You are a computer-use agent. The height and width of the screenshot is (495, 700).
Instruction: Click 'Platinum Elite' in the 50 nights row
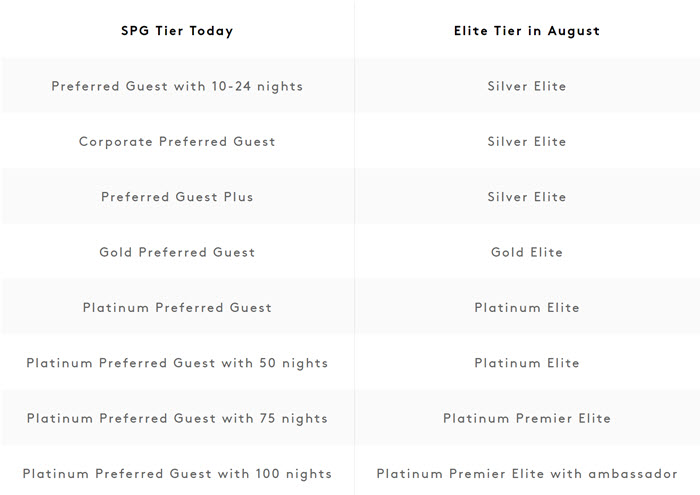[x=527, y=363]
